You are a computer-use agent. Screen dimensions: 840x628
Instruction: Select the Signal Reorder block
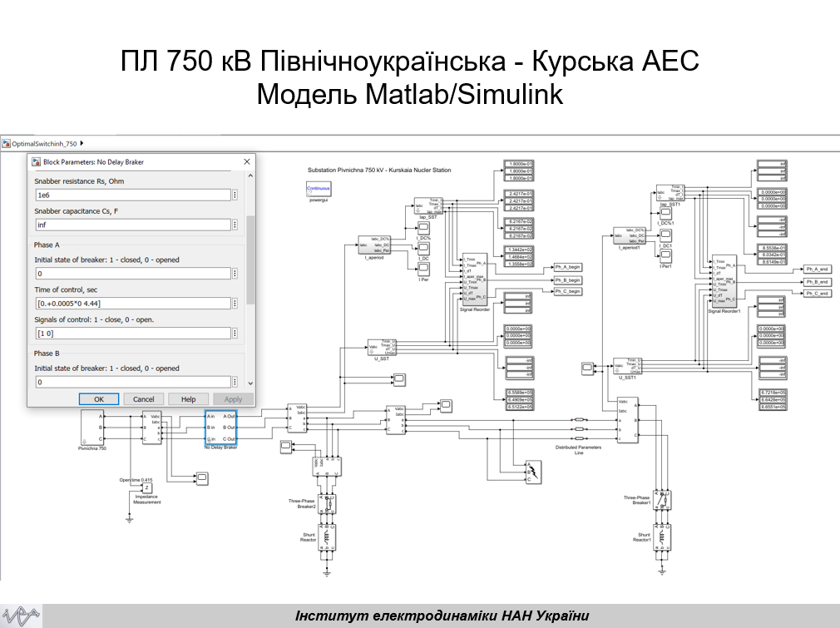(x=475, y=279)
